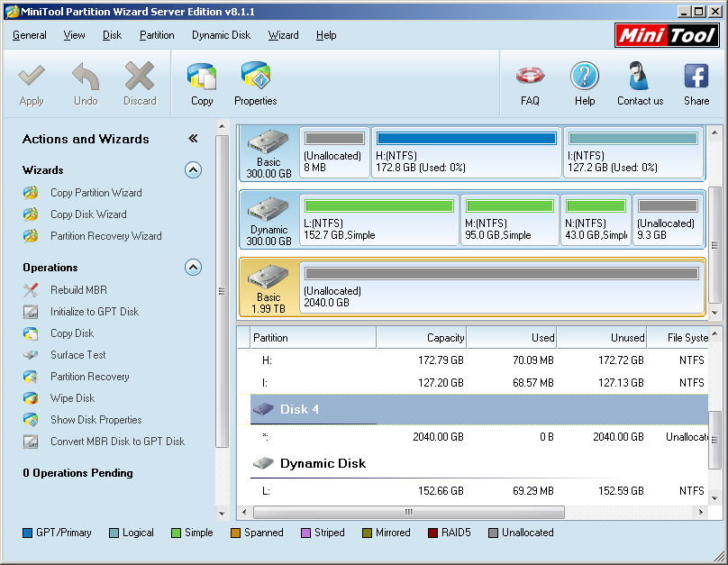Run Surface Test operation
The width and height of the screenshot is (728, 565).
(x=78, y=355)
